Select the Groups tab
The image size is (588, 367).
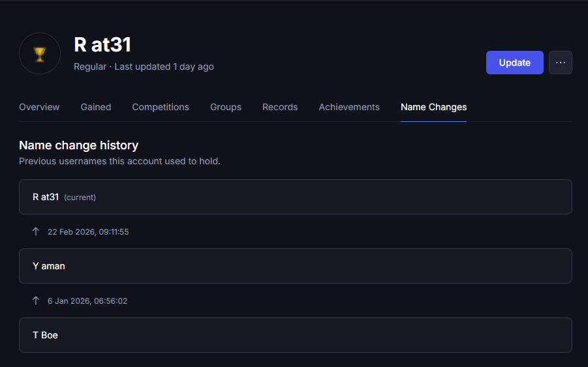tap(226, 107)
